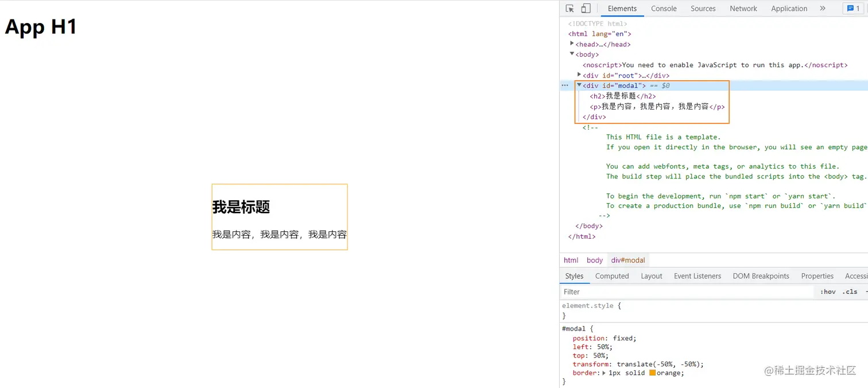Viewport: 868px width, 388px height.
Task: Expand the div id root node
Action: 579,75
